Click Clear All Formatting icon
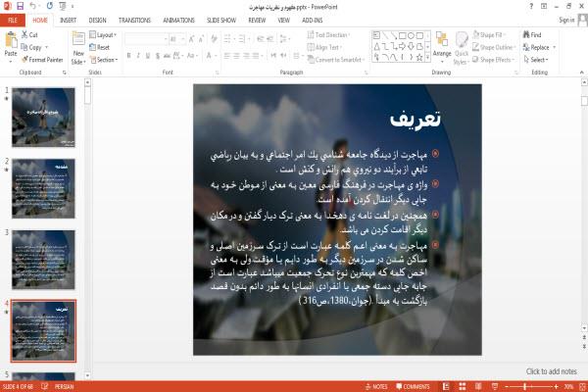This screenshot has height=392, width=588. (x=214, y=38)
